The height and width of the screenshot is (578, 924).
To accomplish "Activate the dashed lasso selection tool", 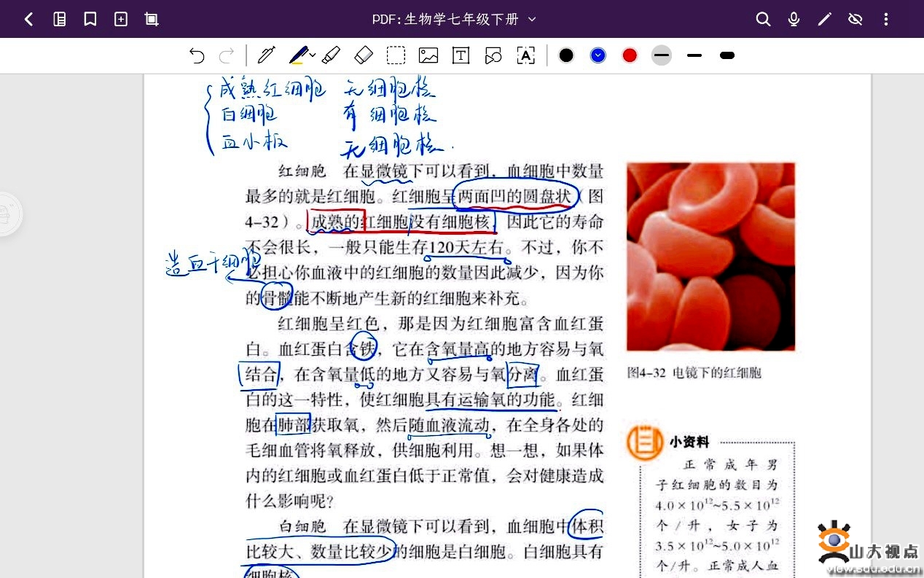I will 396,55.
